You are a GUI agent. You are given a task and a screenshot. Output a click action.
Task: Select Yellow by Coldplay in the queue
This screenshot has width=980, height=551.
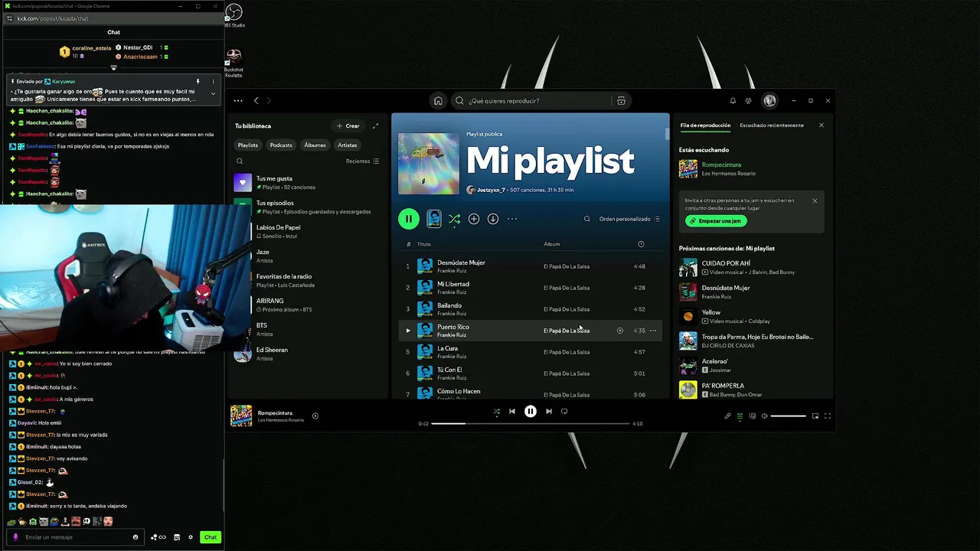(752, 317)
